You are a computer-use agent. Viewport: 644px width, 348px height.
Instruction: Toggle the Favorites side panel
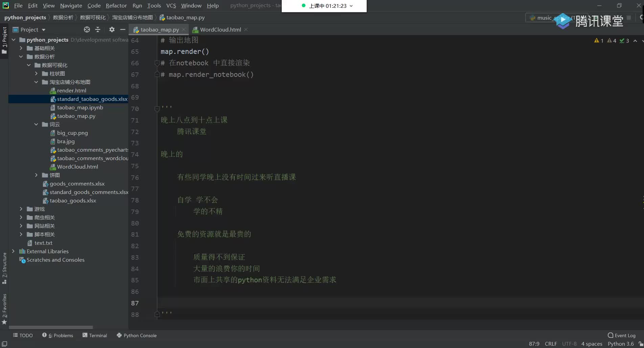pyautogui.click(x=4, y=309)
